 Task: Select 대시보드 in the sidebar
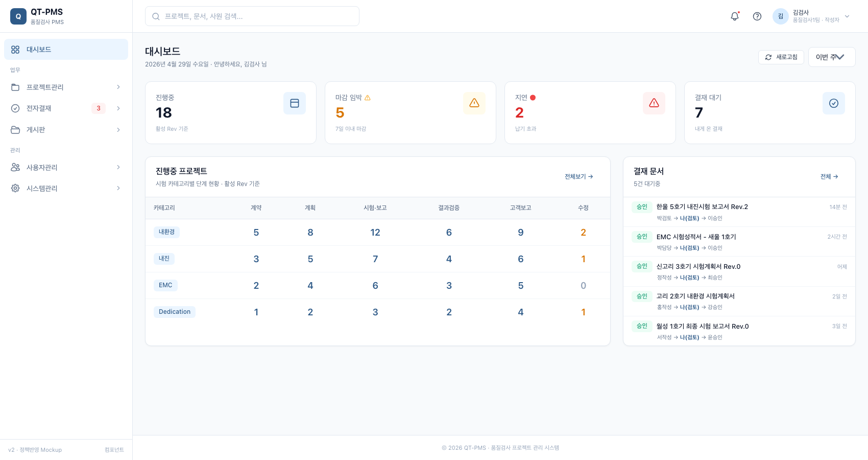click(x=66, y=50)
